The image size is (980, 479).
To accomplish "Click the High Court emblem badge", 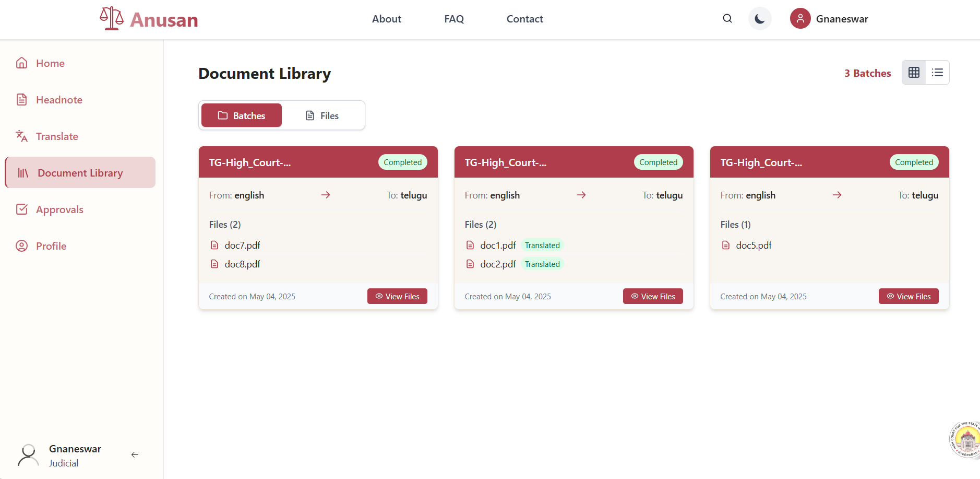I will [x=965, y=440].
